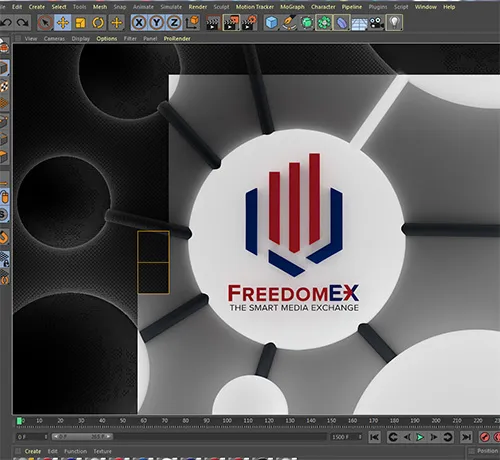The width and height of the screenshot is (500, 460).
Task: Open the Select menu
Action: click(x=59, y=7)
